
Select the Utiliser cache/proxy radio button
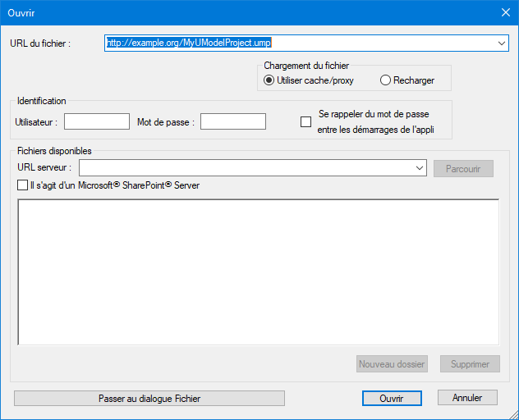tap(269, 80)
